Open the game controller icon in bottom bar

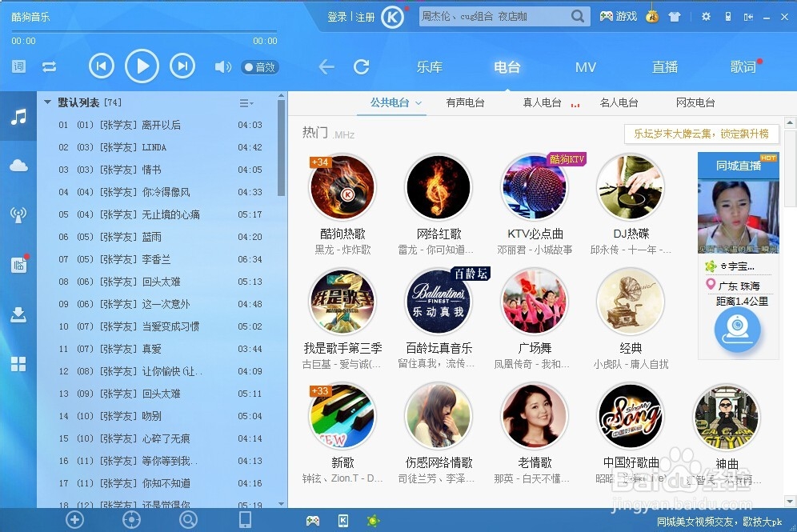pyautogui.click(x=313, y=520)
